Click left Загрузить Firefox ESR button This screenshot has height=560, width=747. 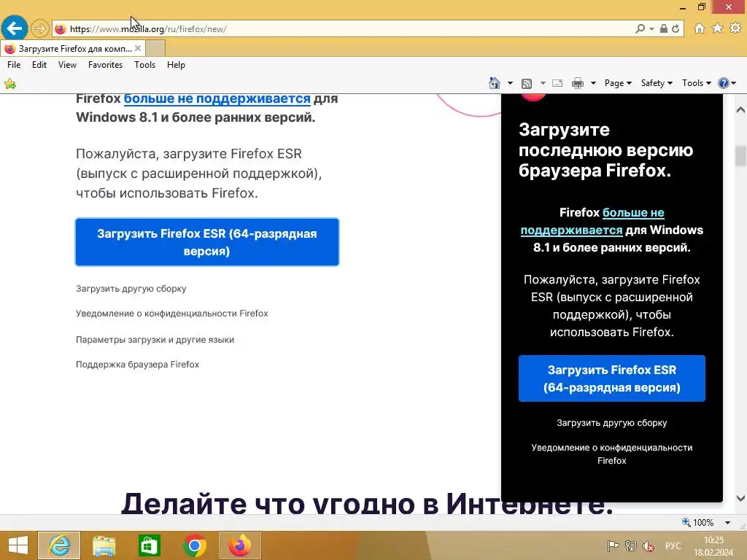[207, 242]
